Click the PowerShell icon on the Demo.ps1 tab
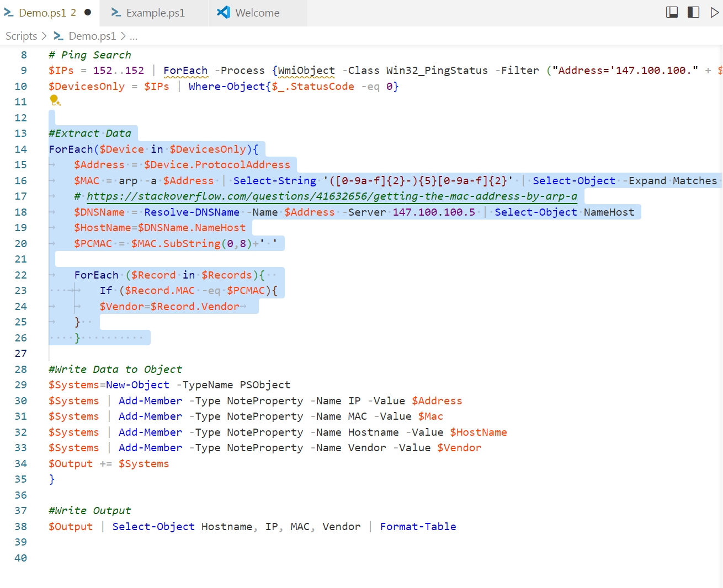This screenshot has width=723, height=588. click(x=8, y=12)
